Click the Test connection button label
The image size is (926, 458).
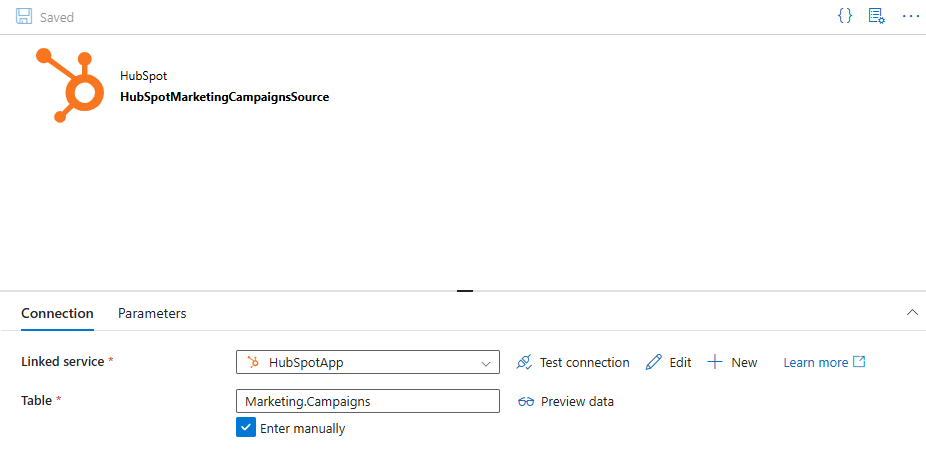[x=584, y=362]
